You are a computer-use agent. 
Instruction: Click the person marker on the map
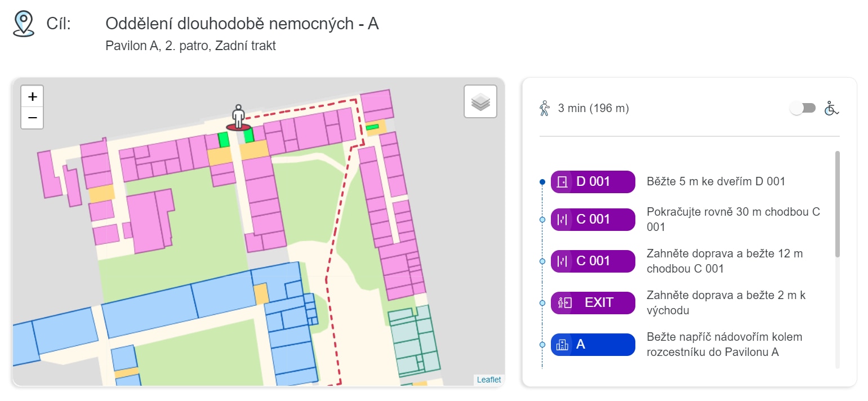point(239,117)
